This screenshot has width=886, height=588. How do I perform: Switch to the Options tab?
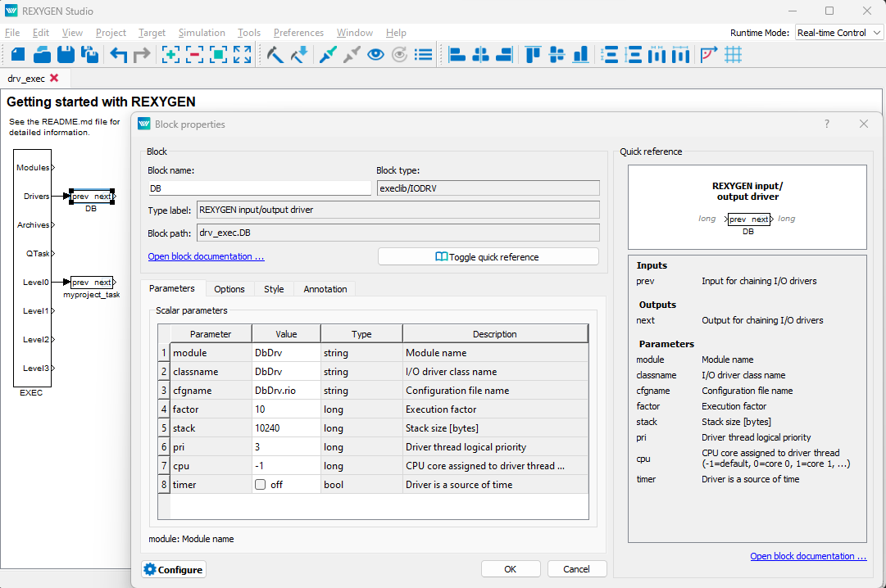[229, 288]
